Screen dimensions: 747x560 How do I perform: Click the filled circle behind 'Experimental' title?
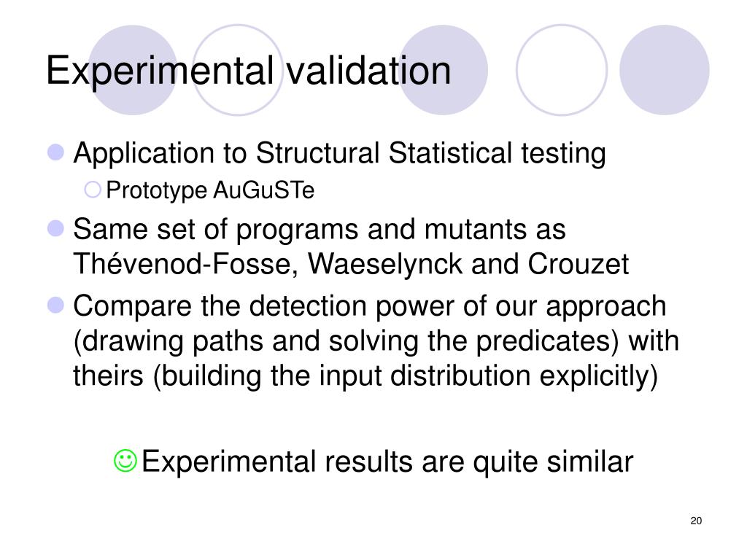click(133, 70)
